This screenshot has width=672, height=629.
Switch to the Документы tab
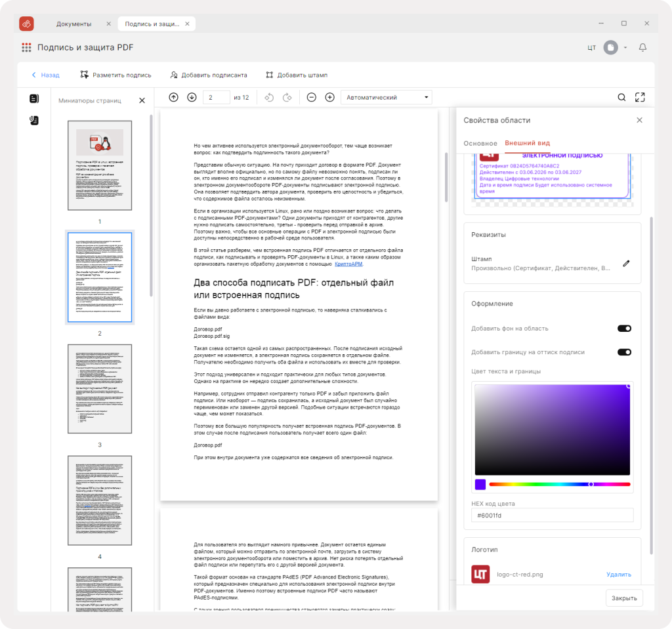click(x=73, y=24)
